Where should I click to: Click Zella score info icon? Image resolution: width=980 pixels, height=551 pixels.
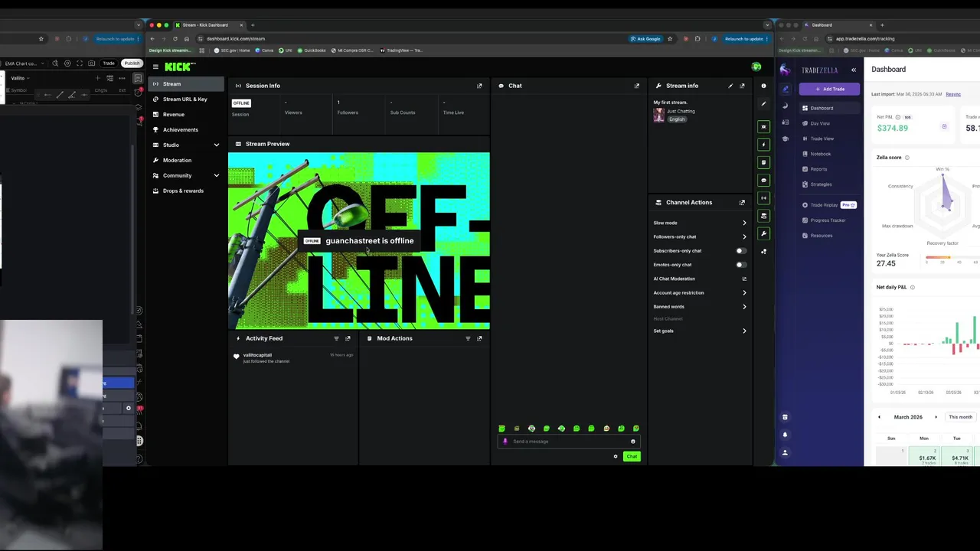tap(907, 158)
